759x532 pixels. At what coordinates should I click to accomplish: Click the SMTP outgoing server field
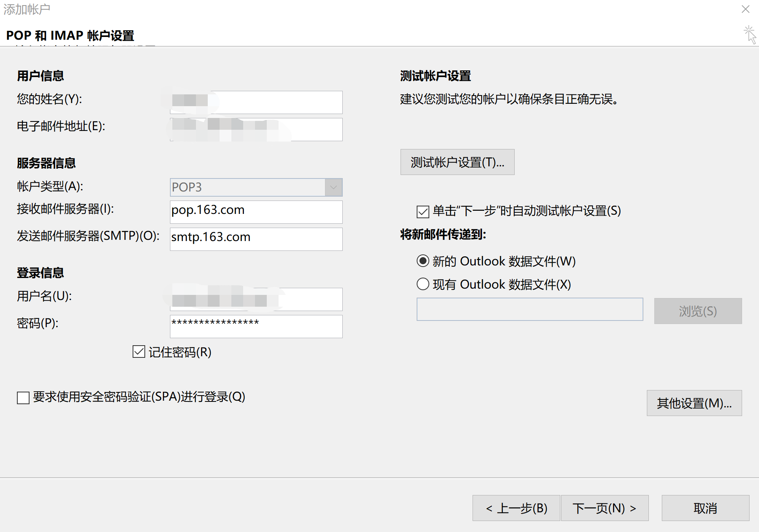tap(256, 239)
